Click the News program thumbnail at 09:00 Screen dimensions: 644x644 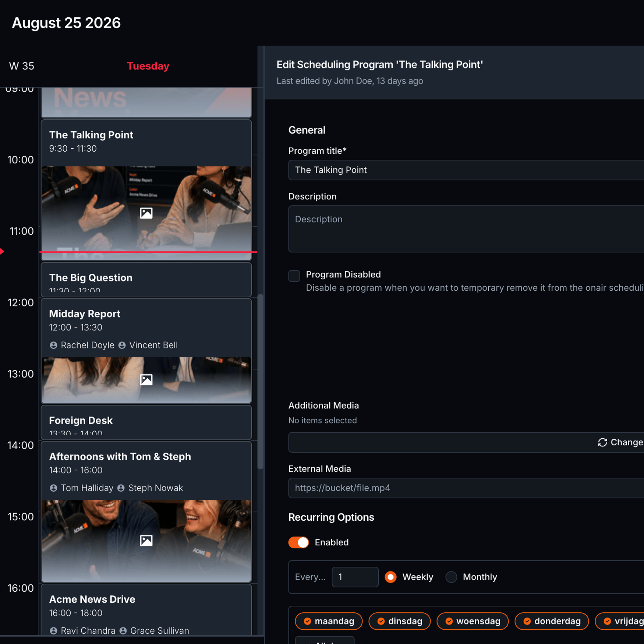click(x=146, y=102)
